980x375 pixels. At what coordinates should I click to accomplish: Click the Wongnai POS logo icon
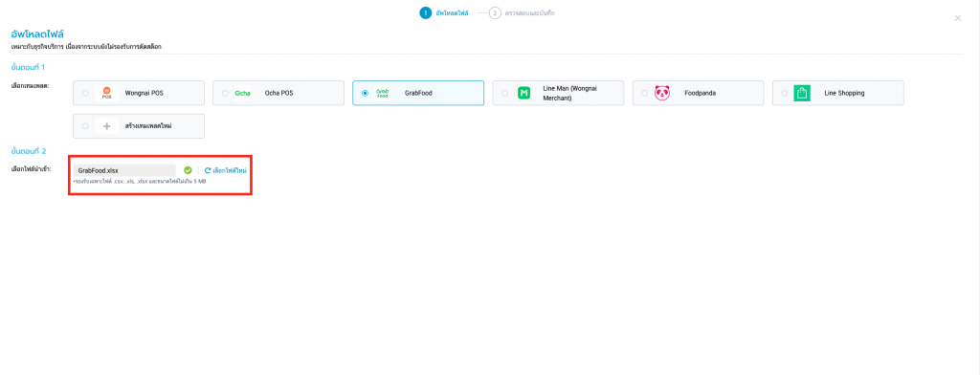(x=107, y=93)
